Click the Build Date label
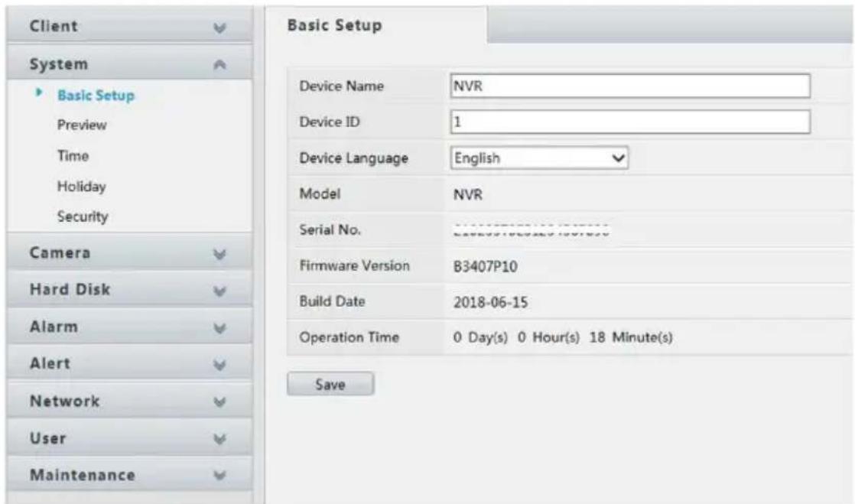Screen dimensions: 855x504 point(332,301)
